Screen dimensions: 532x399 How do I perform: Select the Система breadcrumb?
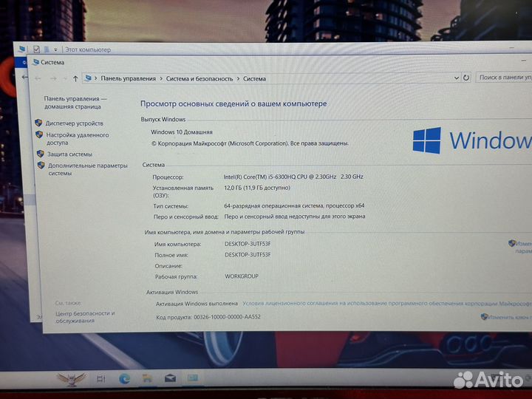(x=254, y=79)
